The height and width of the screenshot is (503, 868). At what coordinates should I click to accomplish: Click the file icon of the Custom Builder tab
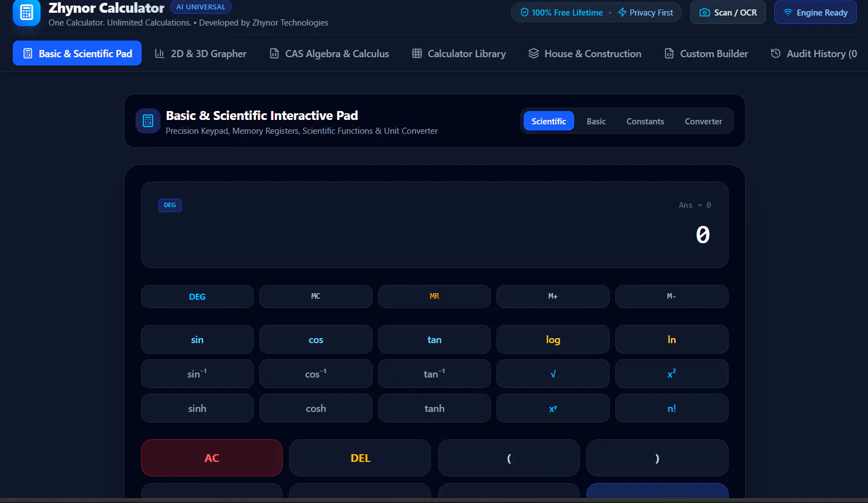669,53
